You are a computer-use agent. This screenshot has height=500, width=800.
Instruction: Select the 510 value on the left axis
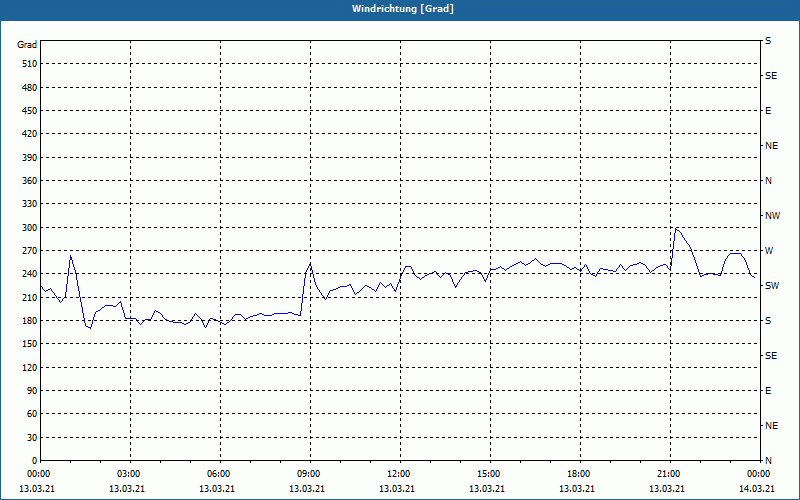pos(30,64)
